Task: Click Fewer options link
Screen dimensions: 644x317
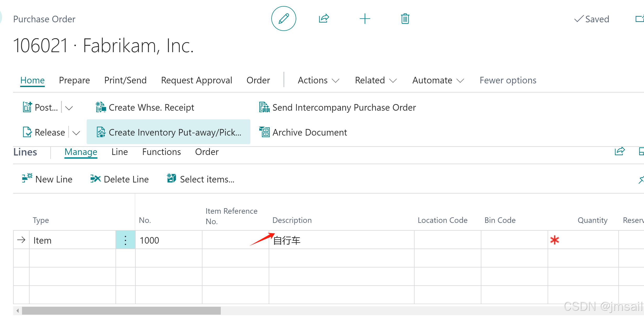Action: [x=508, y=80]
